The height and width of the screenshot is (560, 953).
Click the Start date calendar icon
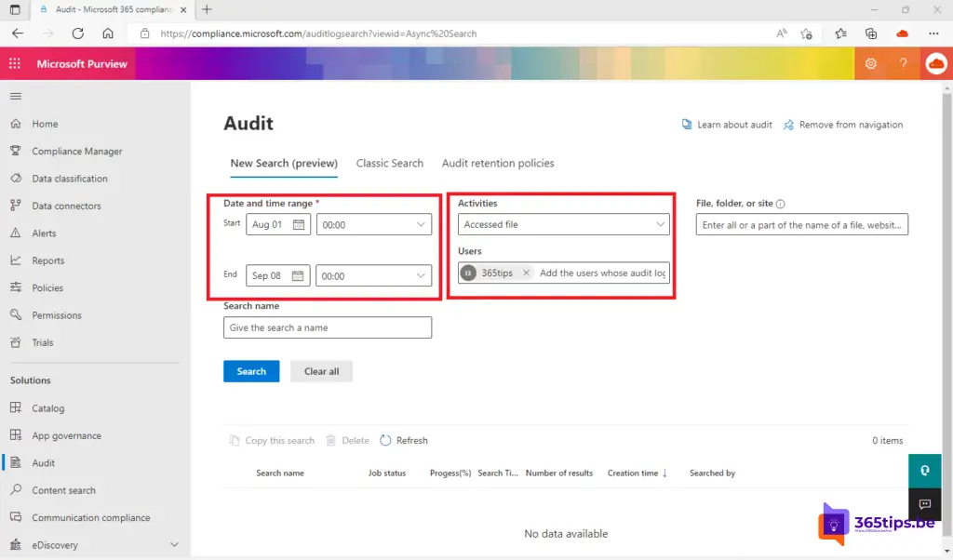(299, 225)
